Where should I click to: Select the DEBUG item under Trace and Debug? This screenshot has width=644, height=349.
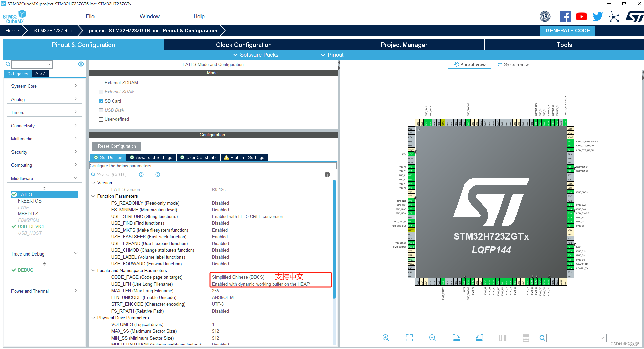(26, 270)
